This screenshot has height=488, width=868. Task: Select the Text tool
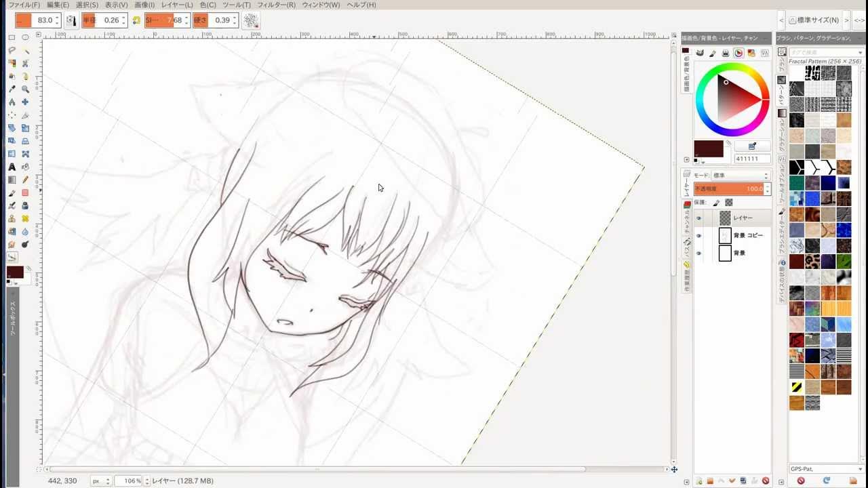pos(12,167)
